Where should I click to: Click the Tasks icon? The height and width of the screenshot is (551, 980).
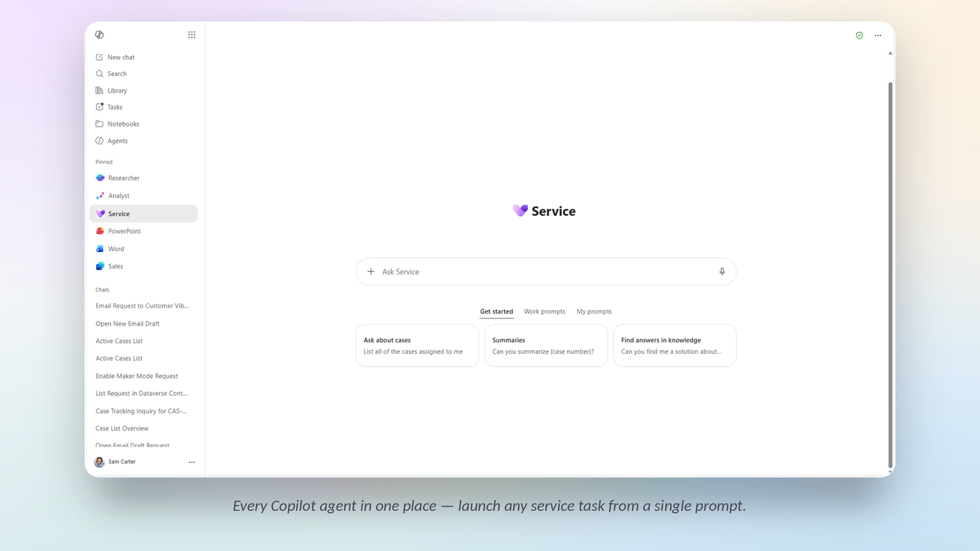(x=100, y=107)
